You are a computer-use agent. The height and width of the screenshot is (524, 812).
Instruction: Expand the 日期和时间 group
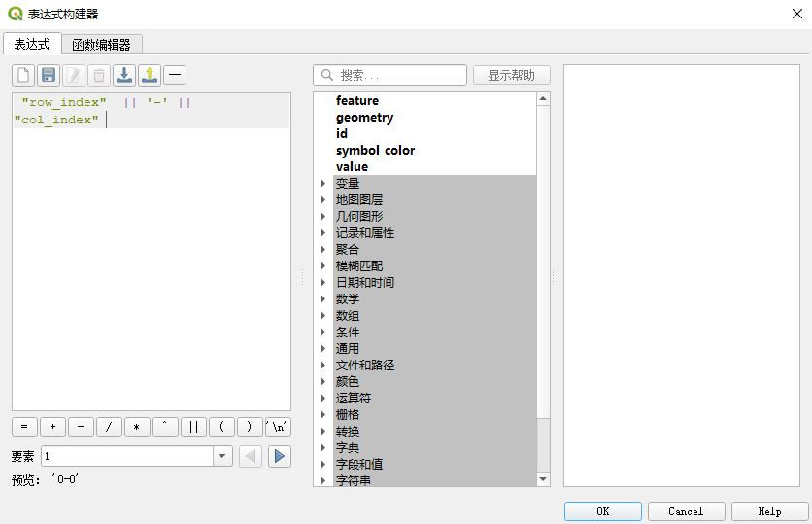(323, 283)
